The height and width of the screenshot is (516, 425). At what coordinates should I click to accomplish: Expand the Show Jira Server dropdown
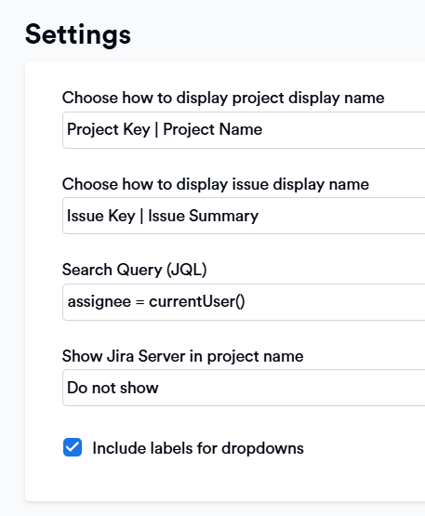244,388
